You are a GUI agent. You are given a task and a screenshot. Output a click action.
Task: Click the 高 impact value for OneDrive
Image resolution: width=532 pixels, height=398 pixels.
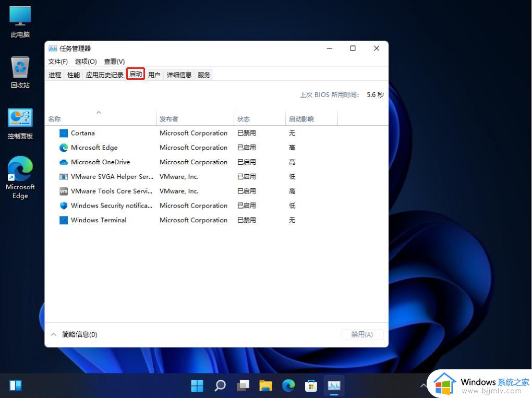[x=292, y=162]
